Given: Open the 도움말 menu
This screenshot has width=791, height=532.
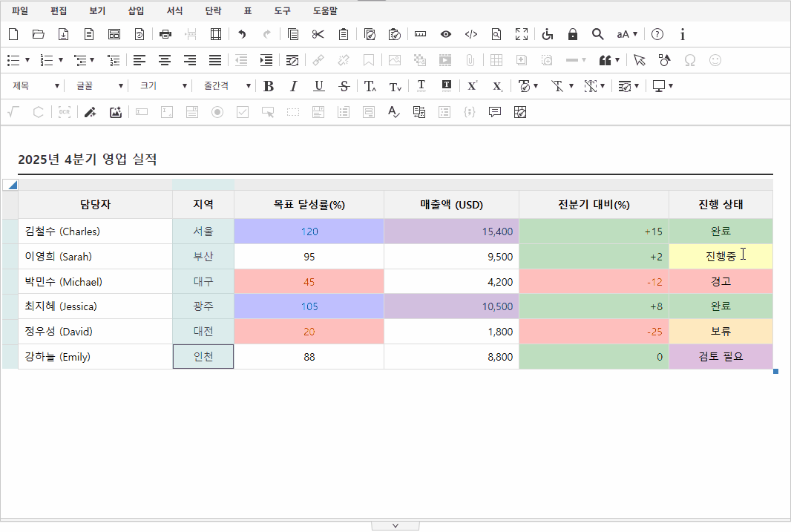Looking at the screenshot, I should click(324, 11).
